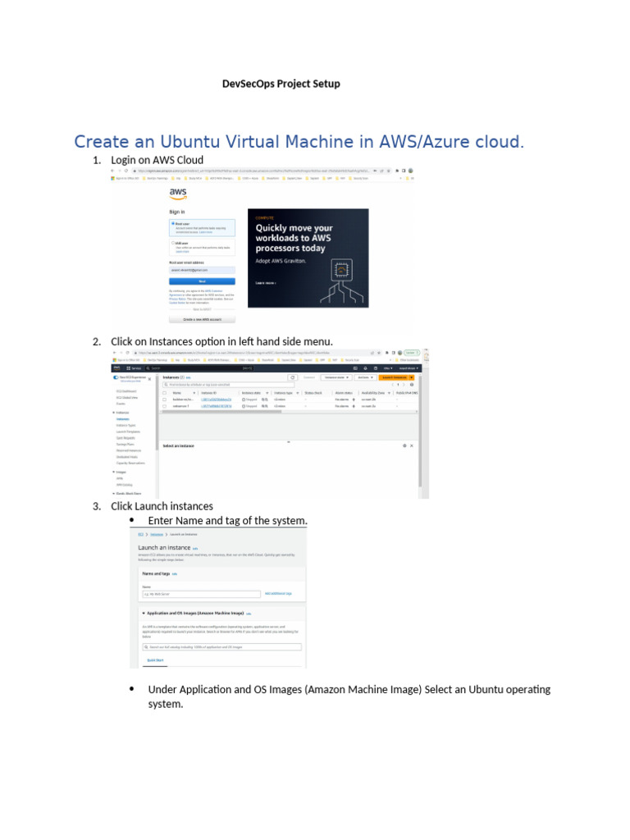Open the AWS Services grid menu icon
The image size is (630, 840).
[x=129, y=368]
